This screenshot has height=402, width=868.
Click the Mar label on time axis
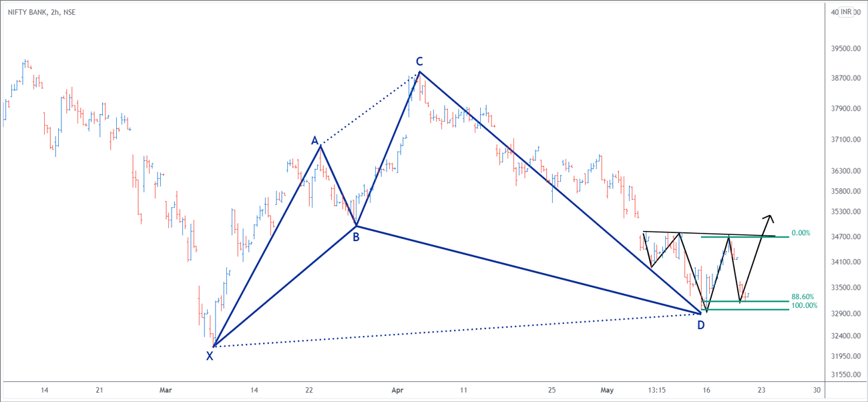coord(166,389)
